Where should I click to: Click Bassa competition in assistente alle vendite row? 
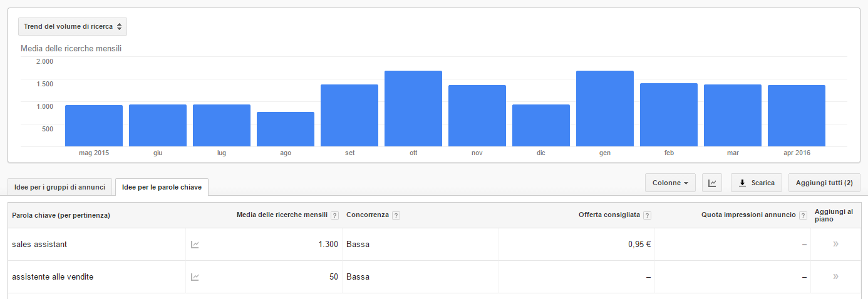tap(358, 277)
